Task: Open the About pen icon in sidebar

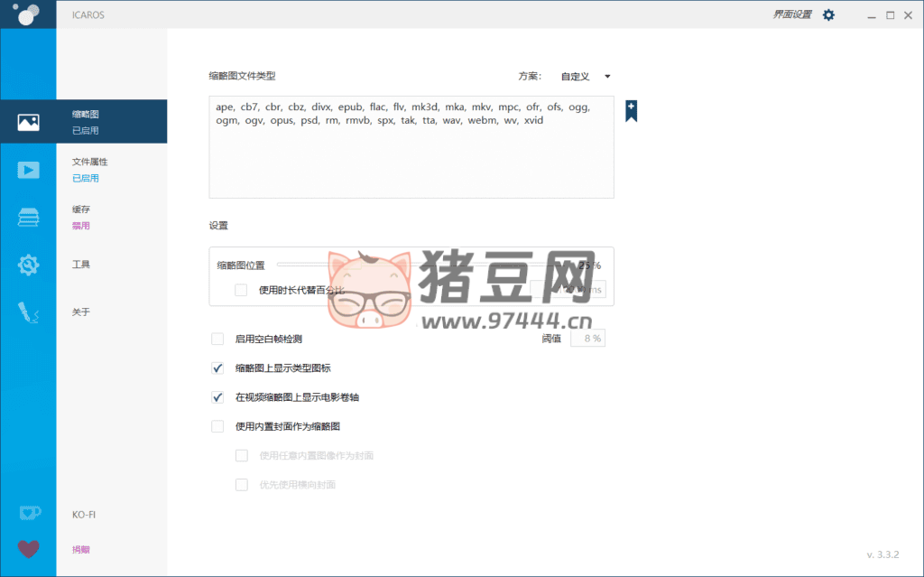Action: point(28,312)
